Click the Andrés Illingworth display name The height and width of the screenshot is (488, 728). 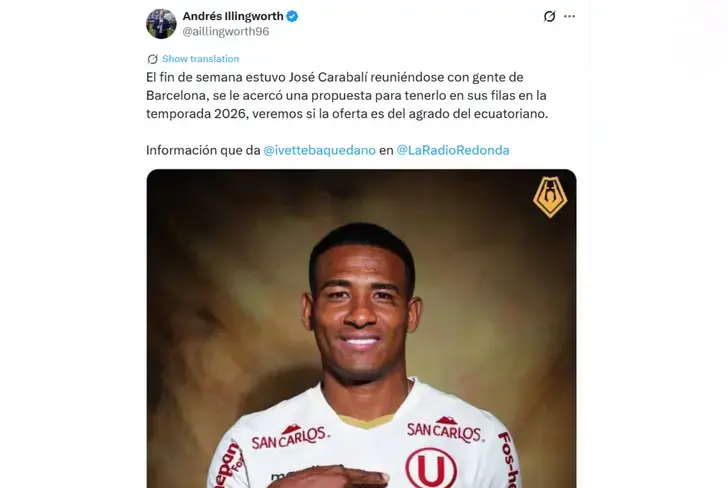(x=233, y=16)
